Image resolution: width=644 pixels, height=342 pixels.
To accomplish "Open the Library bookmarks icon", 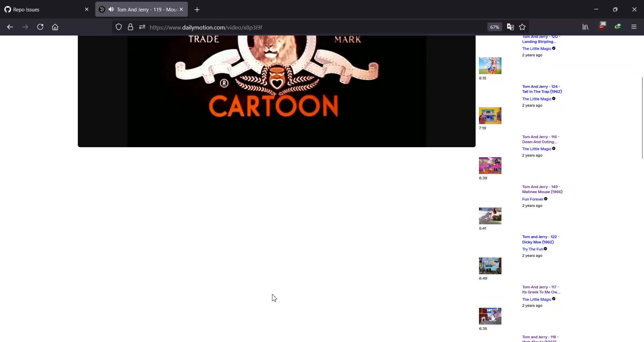I will click(x=585, y=27).
